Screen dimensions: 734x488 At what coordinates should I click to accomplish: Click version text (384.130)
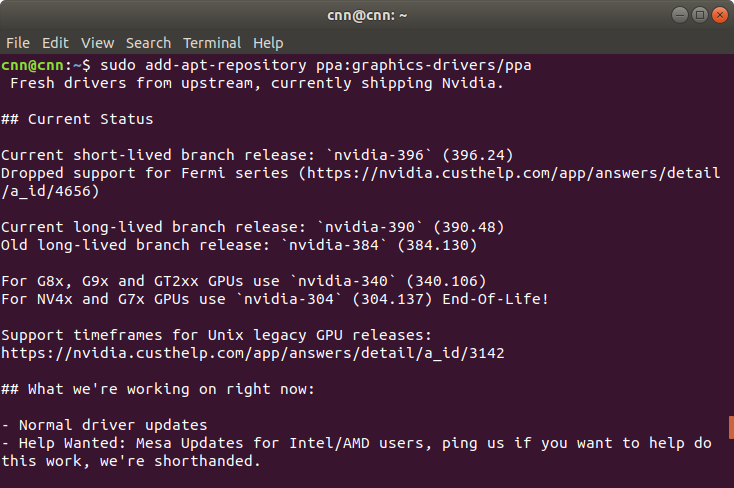point(437,245)
